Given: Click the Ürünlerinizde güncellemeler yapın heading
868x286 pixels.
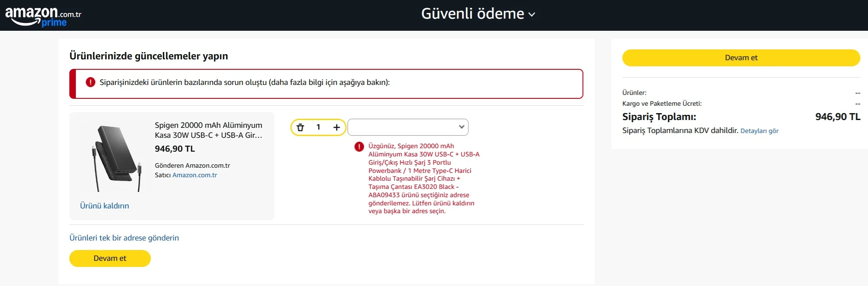Looking at the screenshot, I should coord(149,56).
